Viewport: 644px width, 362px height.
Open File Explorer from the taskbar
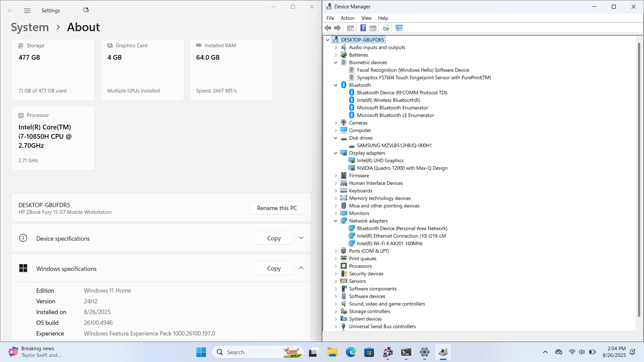pos(332,352)
